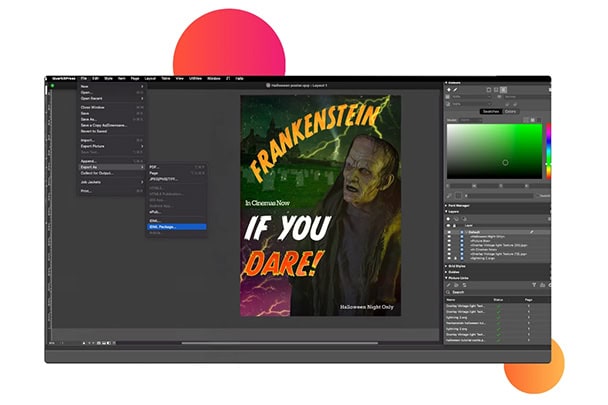Click the Search field in picture panel
The image size is (608, 405).
point(497,292)
